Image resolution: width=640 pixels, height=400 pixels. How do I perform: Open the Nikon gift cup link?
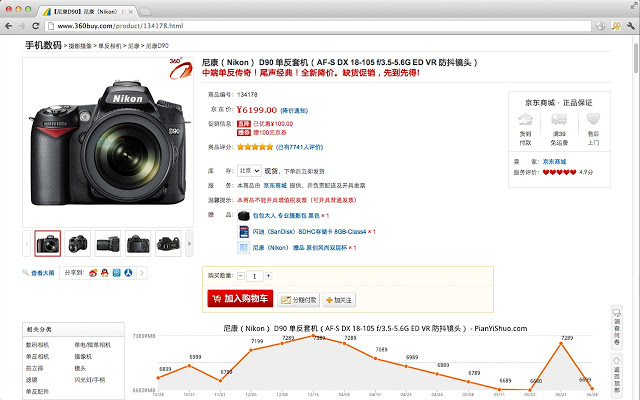[300, 247]
